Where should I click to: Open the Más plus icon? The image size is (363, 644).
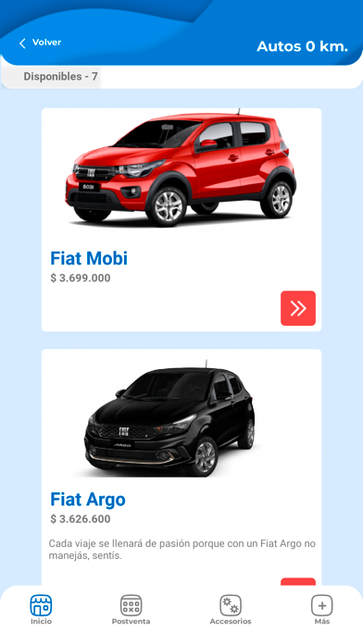322,605
